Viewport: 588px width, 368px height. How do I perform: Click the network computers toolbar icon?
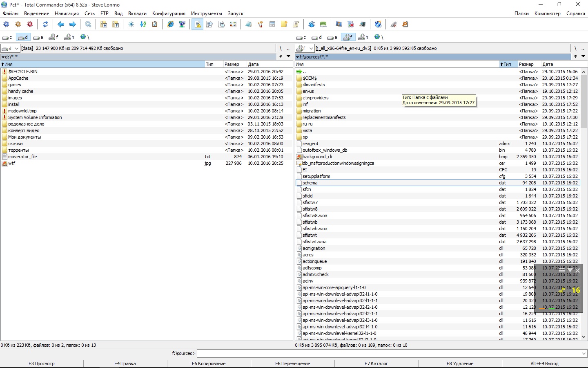click(x=182, y=25)
